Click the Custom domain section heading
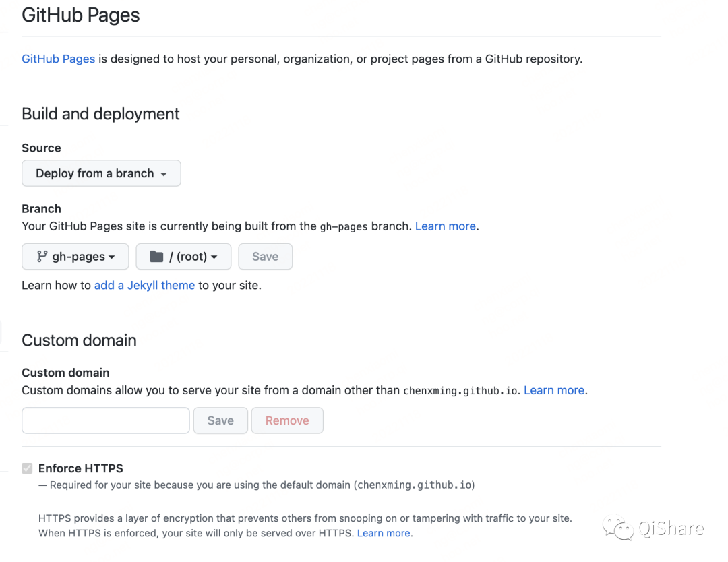Screen dimensions: 728x562 click(78, 340)
